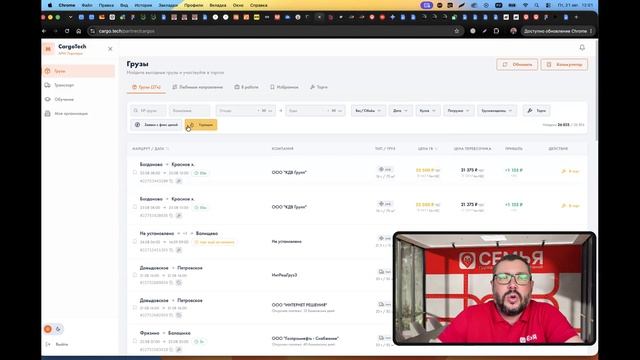Click the Wi-Fi status icon in menu bar
Viewport: 640px width, 360px height.
click(x=525, y=5)
